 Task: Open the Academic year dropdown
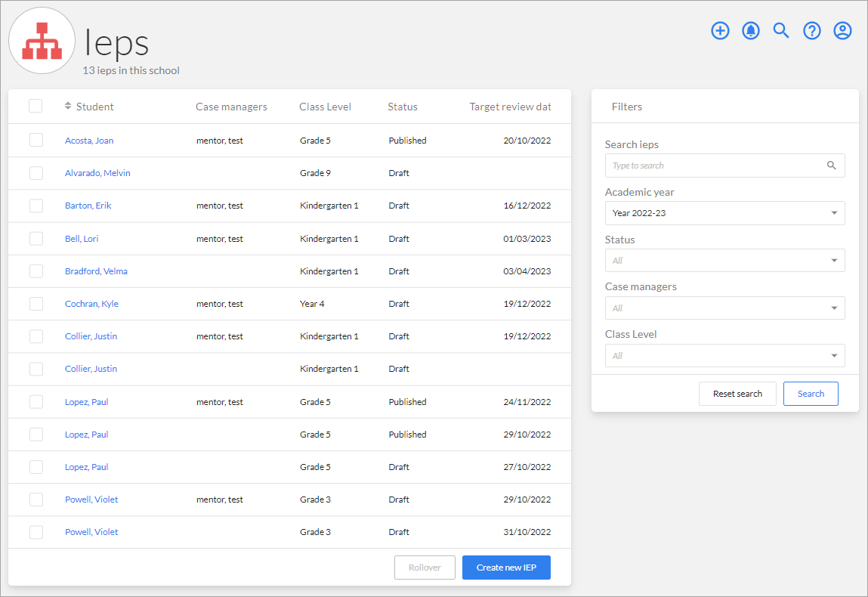click(x=724, y=213)
